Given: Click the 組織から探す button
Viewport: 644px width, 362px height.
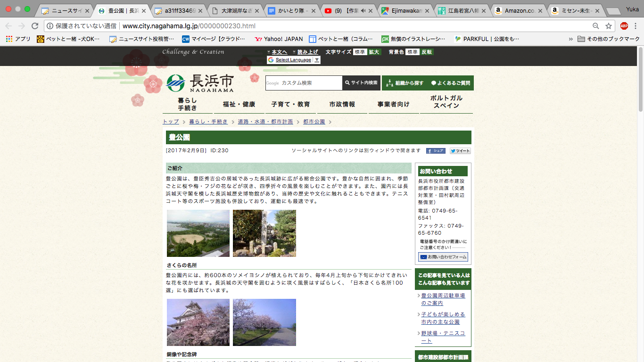Looking at the screenshot, I should (x=405, y=83).
